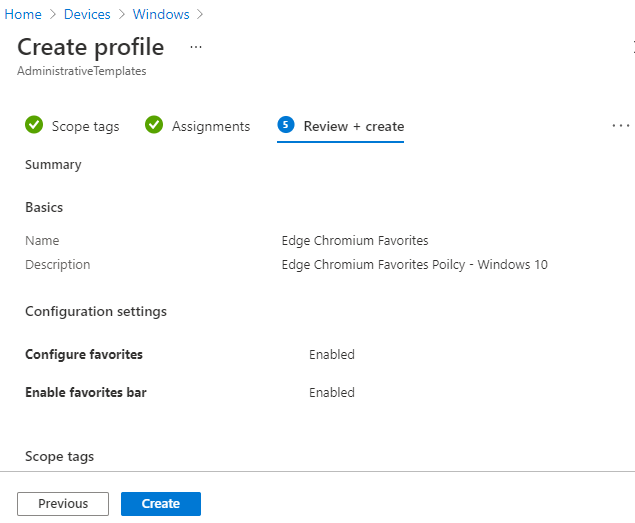Click the Configuration settings heading
Viewport: 635px width, 523px height.
tap(96, 312)
